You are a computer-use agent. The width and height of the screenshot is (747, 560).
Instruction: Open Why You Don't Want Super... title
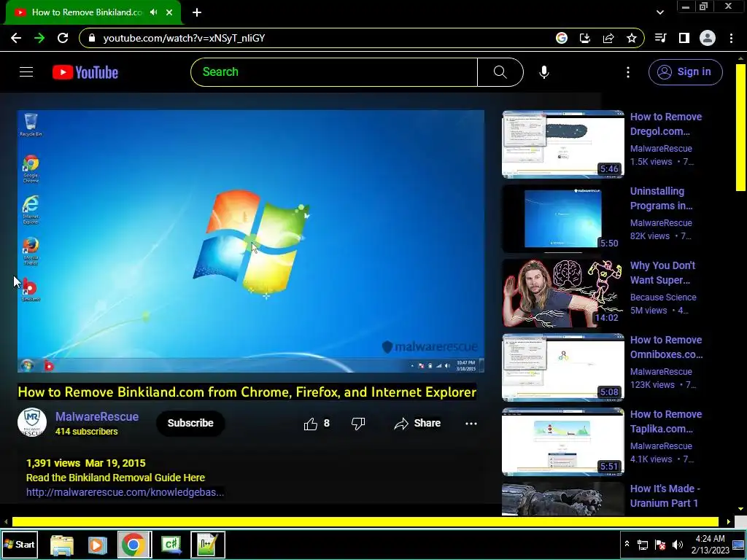pos(662,273)
